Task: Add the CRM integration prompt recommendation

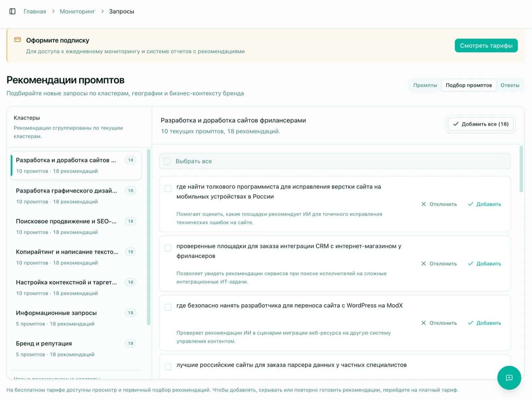Action: [x=484, y=263]
